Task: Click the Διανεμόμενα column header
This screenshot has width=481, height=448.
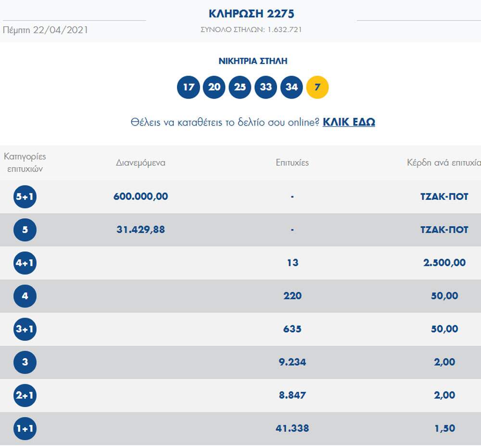Action: click(140, 163)
